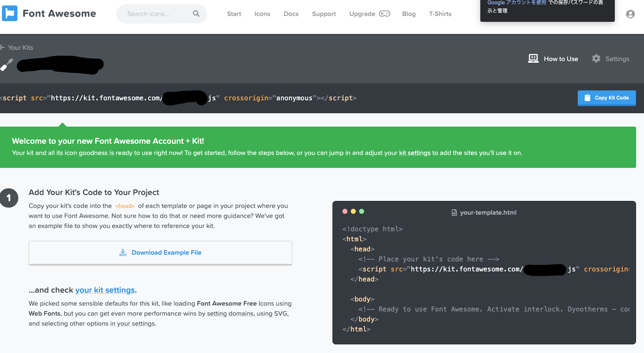Click the download icon in Example File button
The height and width of the screenshot is (353, 644).
point(123,253)
